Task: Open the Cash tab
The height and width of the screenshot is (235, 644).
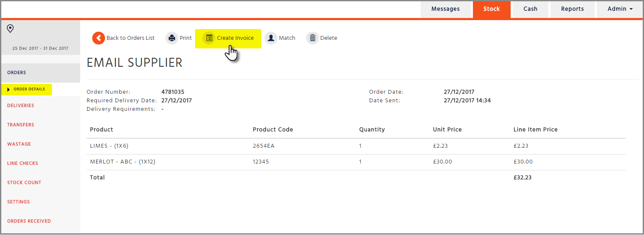Action: (x=530, y=9)
